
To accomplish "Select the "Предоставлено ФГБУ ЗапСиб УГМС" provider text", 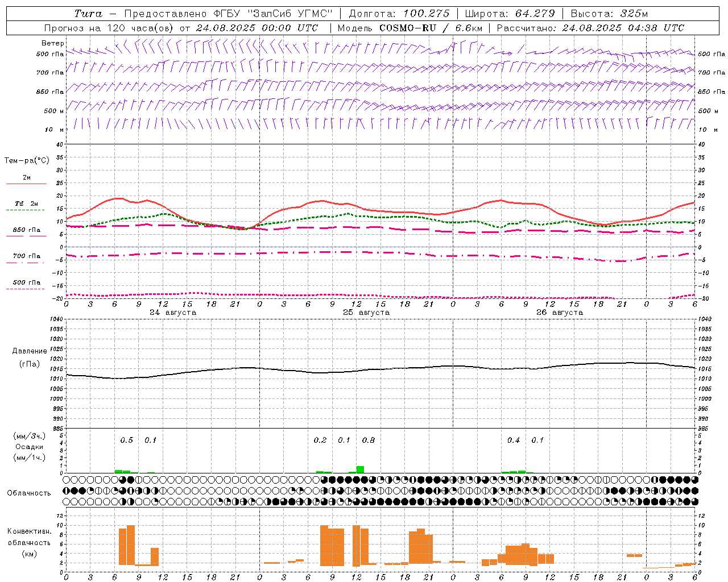I will point(228,14).
